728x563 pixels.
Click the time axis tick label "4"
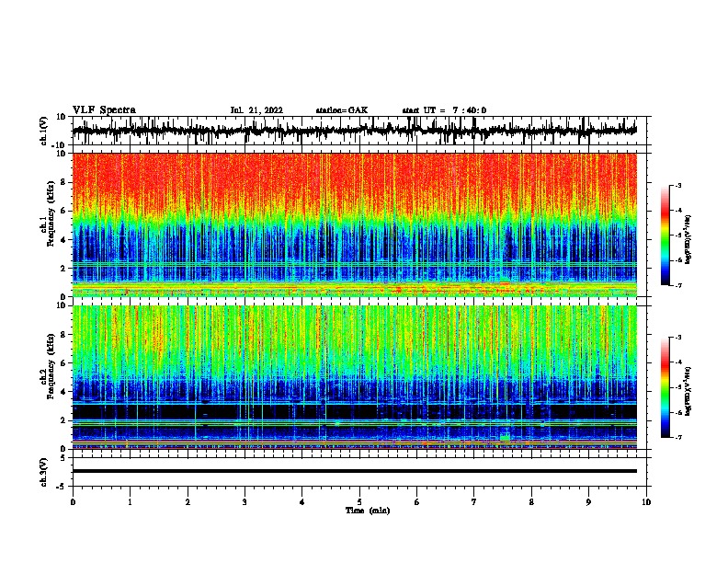pyautogui.click(x=302, y=502)
